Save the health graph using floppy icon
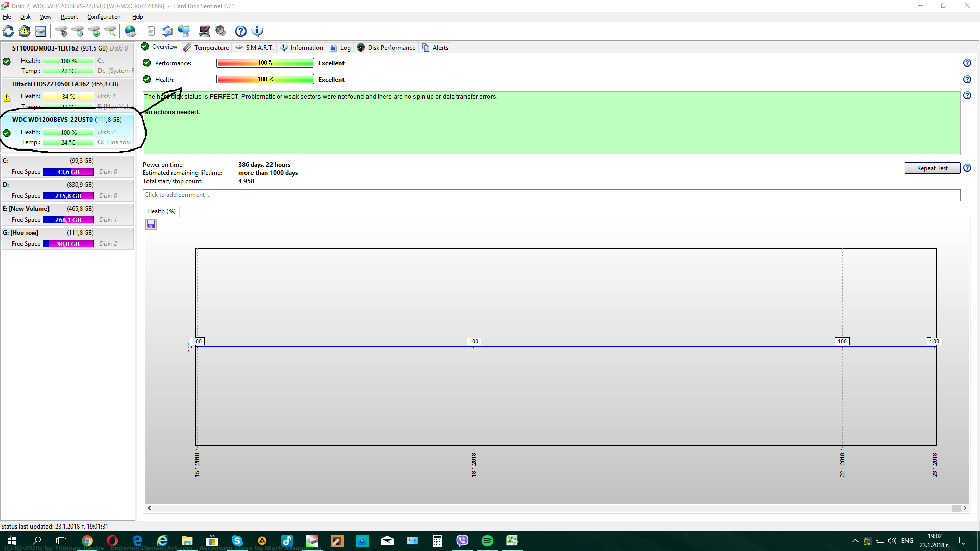This screenshot has width=980, height=551. (151, 224)
